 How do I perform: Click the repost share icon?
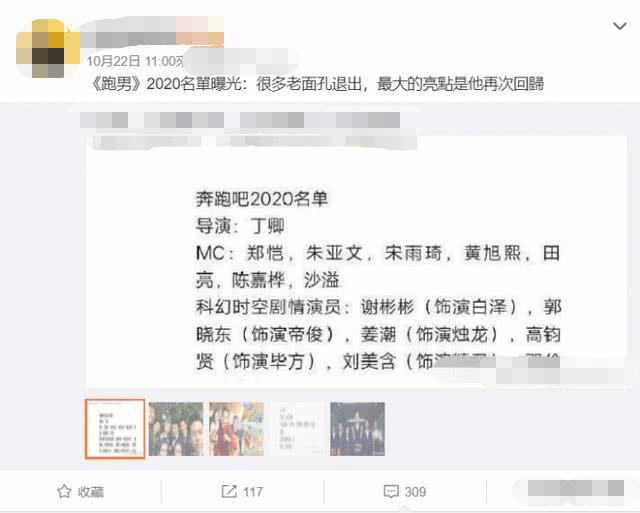229,491
